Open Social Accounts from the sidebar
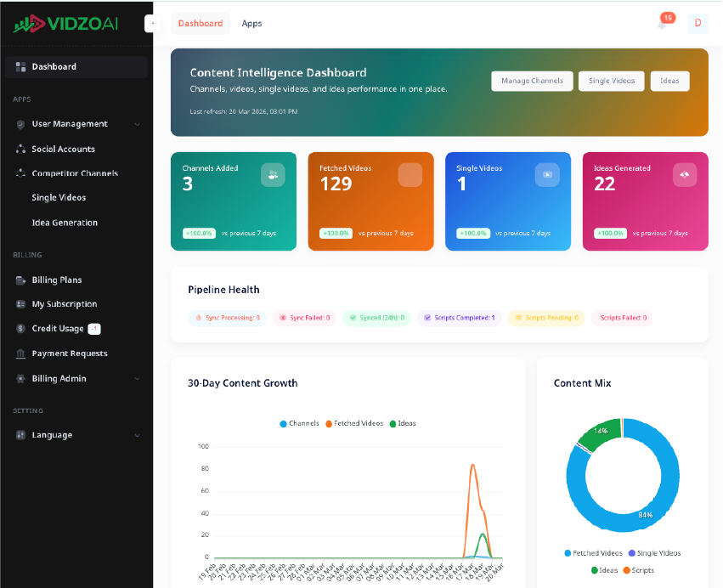 pos(63,149)
